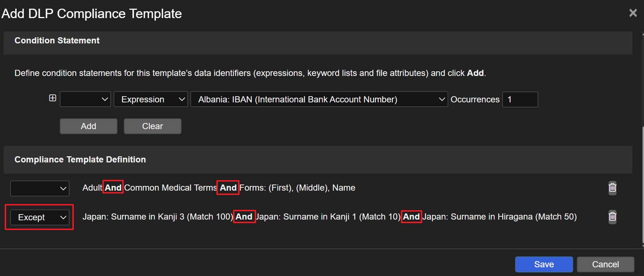Delete the Adult and Medical Terms definition row
The height and width of the screenshot is (276, 644).
tap(612, 188)
